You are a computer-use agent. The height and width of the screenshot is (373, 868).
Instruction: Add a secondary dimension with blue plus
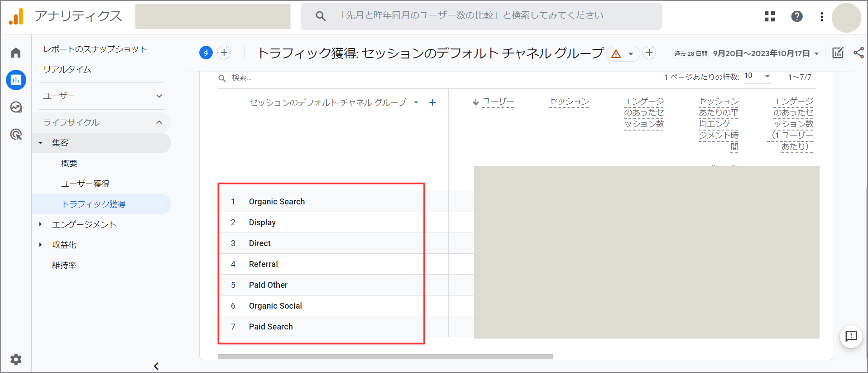click(x=432, y=102)
